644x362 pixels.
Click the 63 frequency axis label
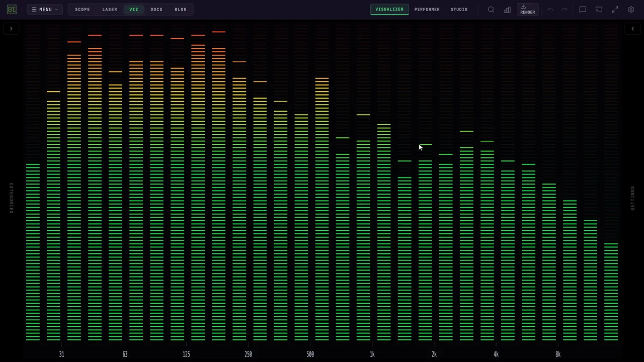[125, 354]
